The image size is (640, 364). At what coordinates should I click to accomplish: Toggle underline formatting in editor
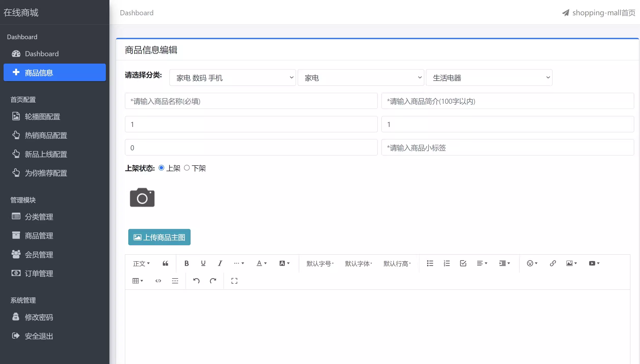point(203,263)
